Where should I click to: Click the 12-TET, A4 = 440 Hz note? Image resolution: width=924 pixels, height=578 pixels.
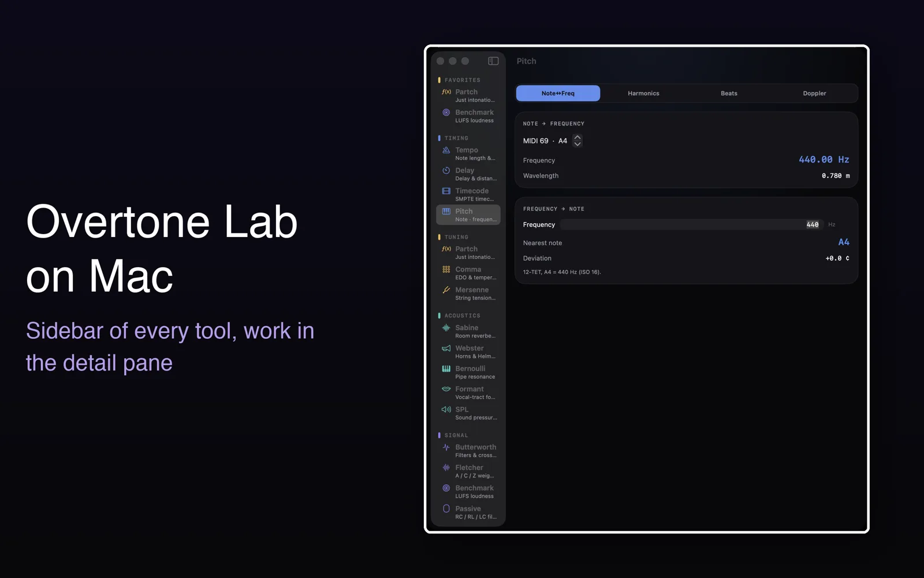click(562, 272)
